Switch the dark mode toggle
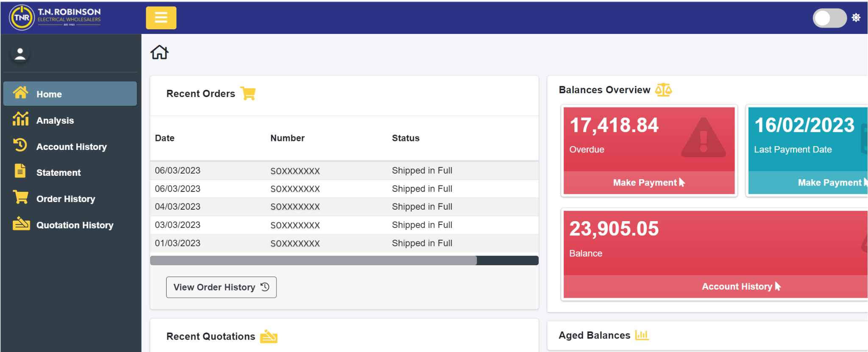The height and width of the screenshot is (352, 868). tap(829, 18)
